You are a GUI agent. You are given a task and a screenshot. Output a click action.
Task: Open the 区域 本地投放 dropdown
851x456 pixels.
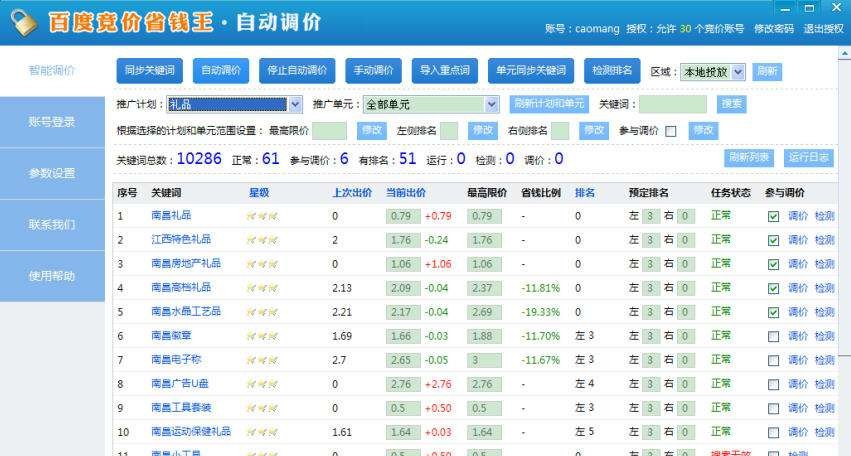point(713,72)
